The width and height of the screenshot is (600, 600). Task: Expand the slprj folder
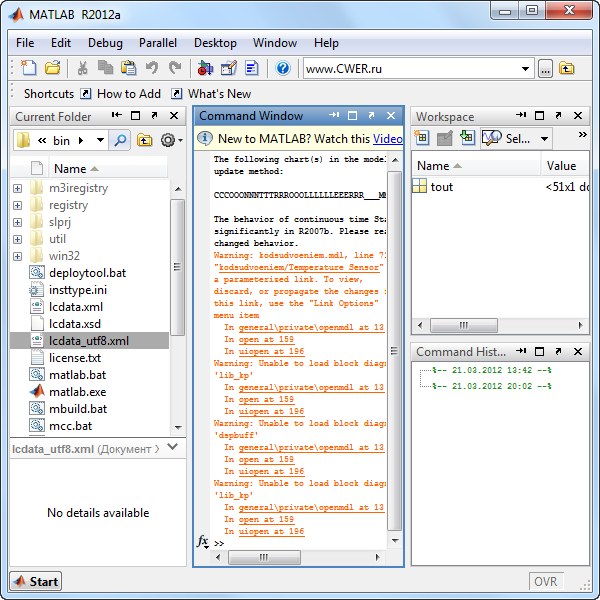click(x=18, y=222)
